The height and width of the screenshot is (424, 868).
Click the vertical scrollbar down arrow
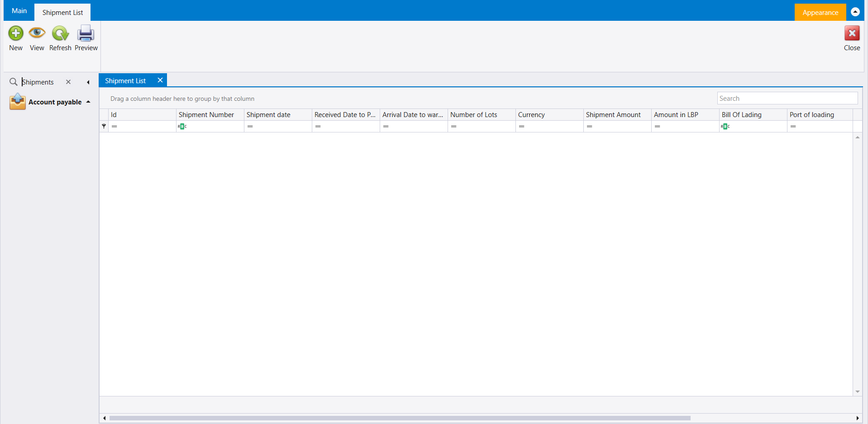pos(858,392)
